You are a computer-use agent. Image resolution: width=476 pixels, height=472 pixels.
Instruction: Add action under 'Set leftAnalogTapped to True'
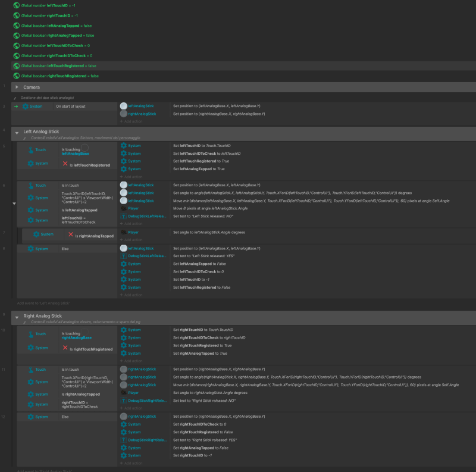(131, 177)
